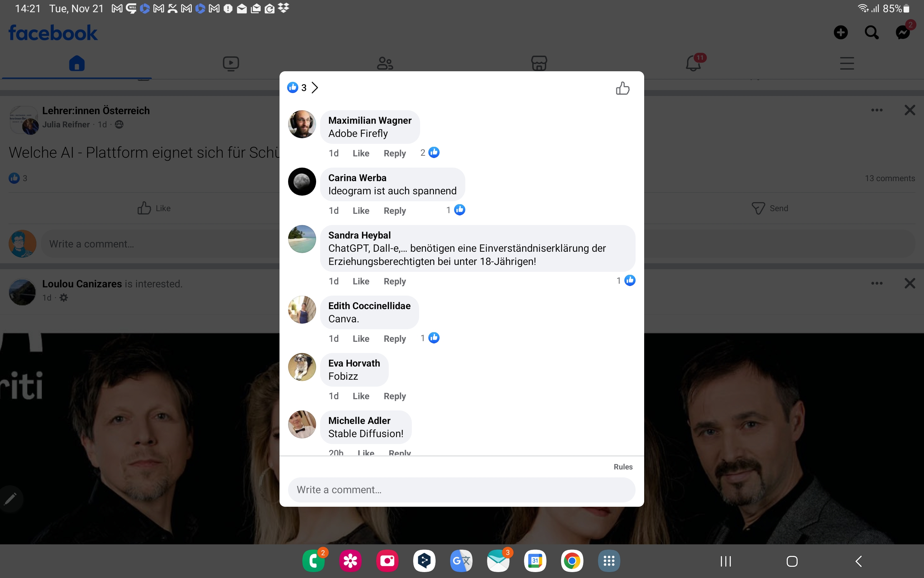924x578 pixels.
Task: Like the post with thumbs-up outline
Action: click(622, 88)
